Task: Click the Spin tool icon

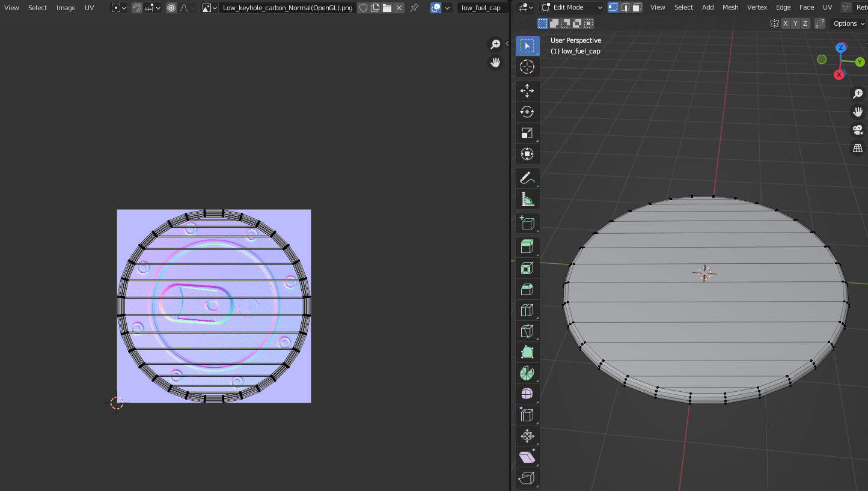Action: coord(527,373)
